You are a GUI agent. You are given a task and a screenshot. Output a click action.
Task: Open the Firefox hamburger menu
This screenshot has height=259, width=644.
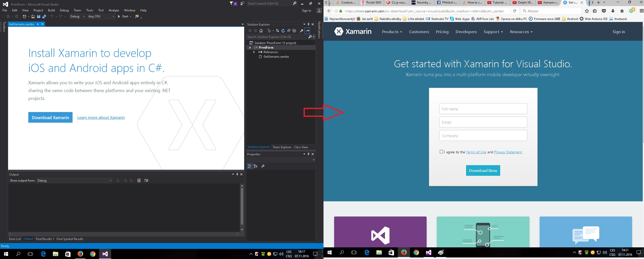point(641,11)
